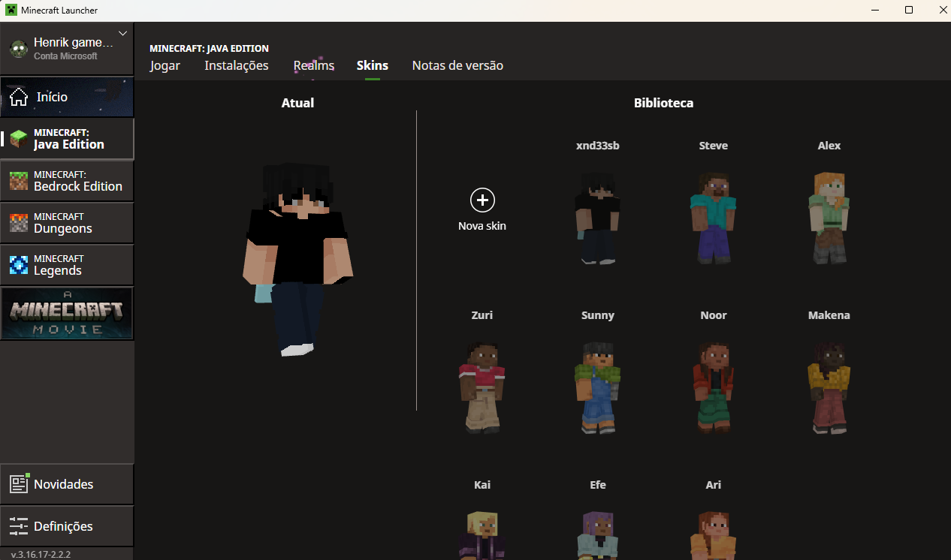The height and width of the screenshot is (560, 951).
Task: Click the Minecraft Launcher creeper title icon
Action: coord(11,11)
